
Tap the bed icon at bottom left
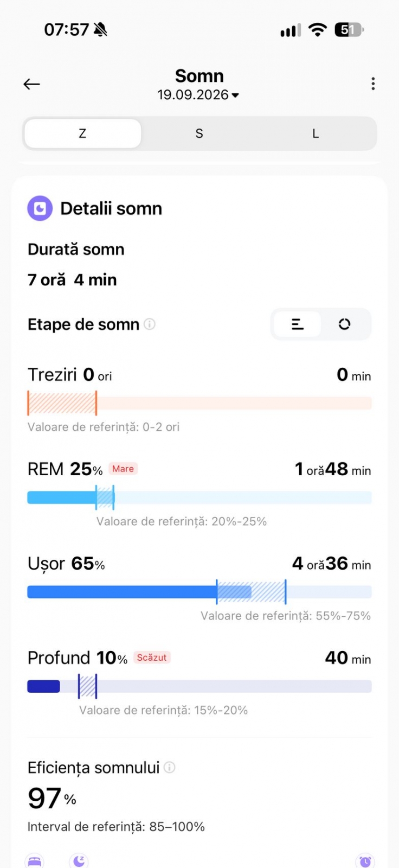tap(35, 861)
